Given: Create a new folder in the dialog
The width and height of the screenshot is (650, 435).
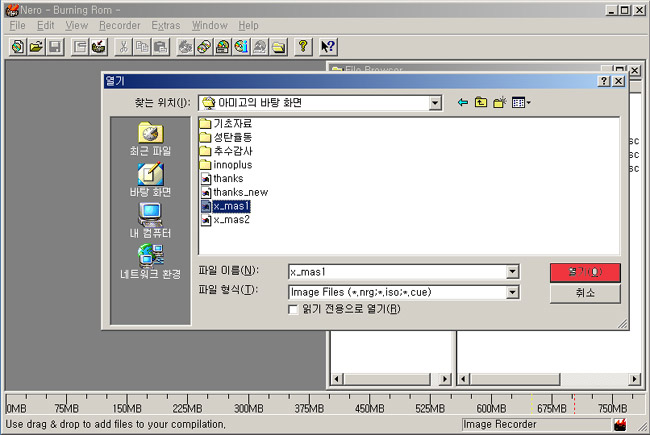Looking at the screenshot, I should (x=500, y=102).
